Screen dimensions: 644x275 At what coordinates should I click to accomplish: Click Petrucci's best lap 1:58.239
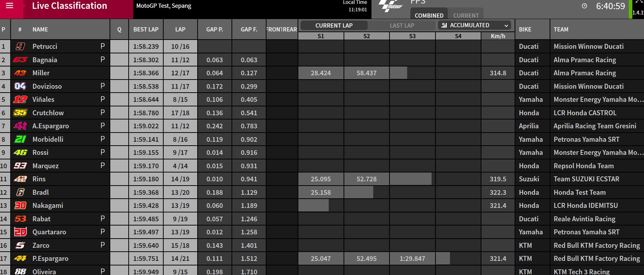tap(146, 46)
